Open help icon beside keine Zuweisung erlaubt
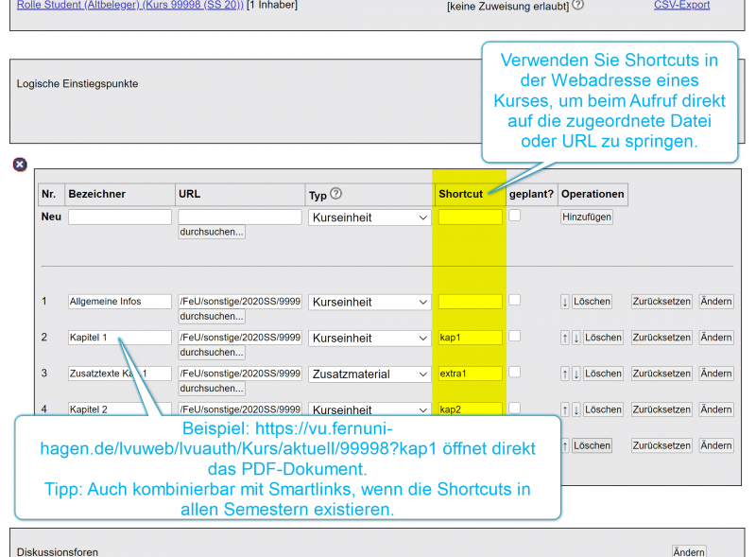The width and height of the screenshot is (756, 557). click(578, 5)
